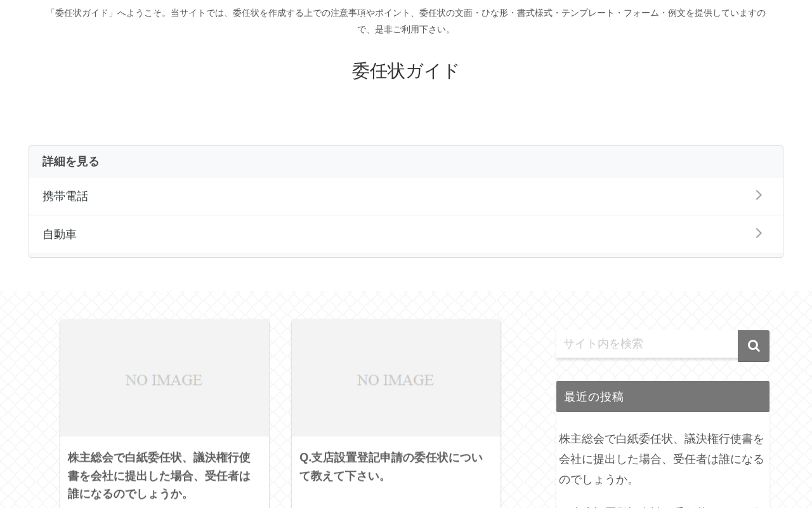Click the 委任状ガイド site title
Viewport: 812px width, 508px height.
[x=406, y=70]
